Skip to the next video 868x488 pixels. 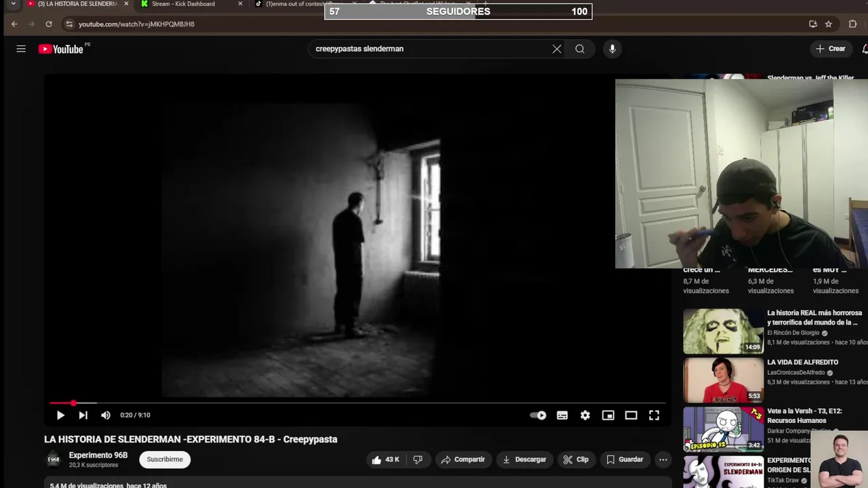pos(83,415)
